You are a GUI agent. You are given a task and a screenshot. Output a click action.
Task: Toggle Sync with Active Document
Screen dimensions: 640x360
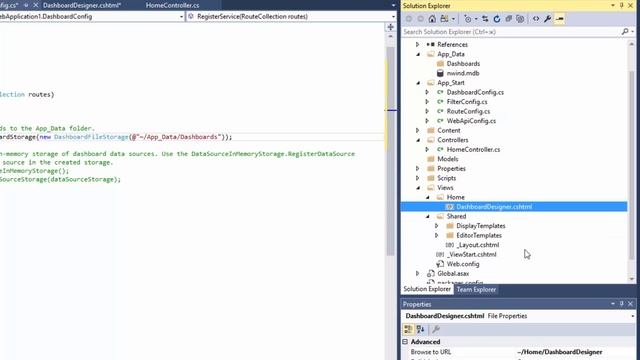point(485,19)
